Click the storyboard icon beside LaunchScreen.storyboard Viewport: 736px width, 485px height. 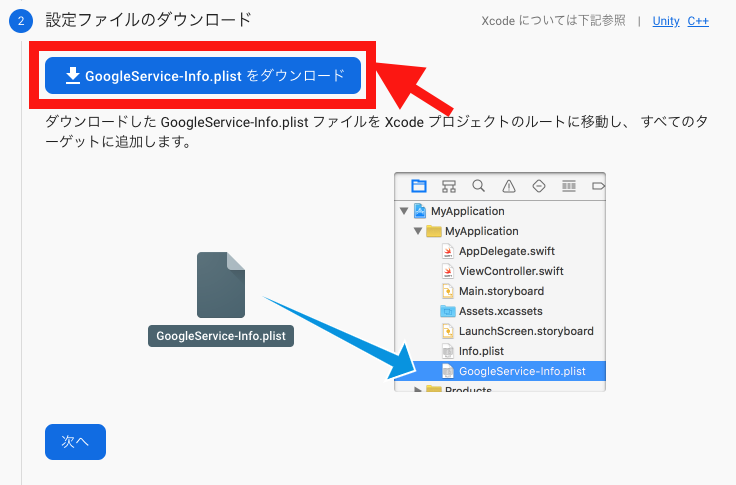(448, 331)
